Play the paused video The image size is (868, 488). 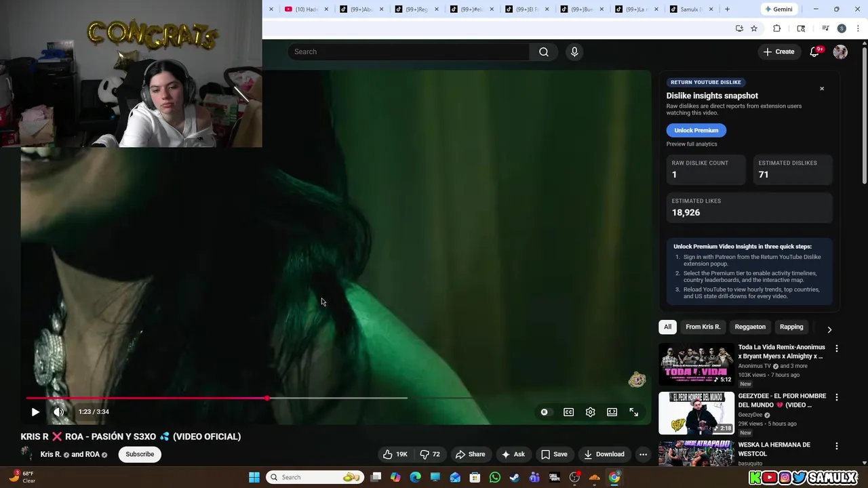(x=35, y=412)
